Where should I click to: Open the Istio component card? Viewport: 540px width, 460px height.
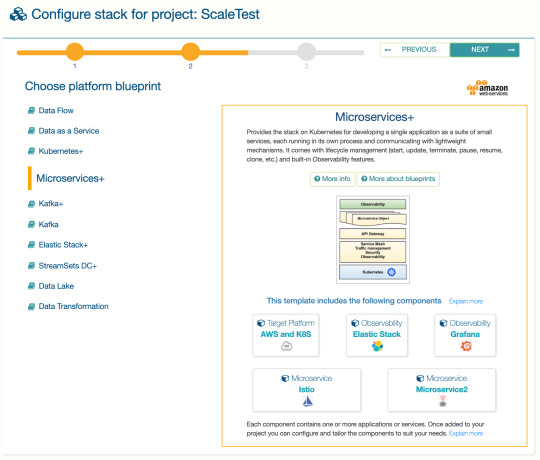[x=307, y=390]
